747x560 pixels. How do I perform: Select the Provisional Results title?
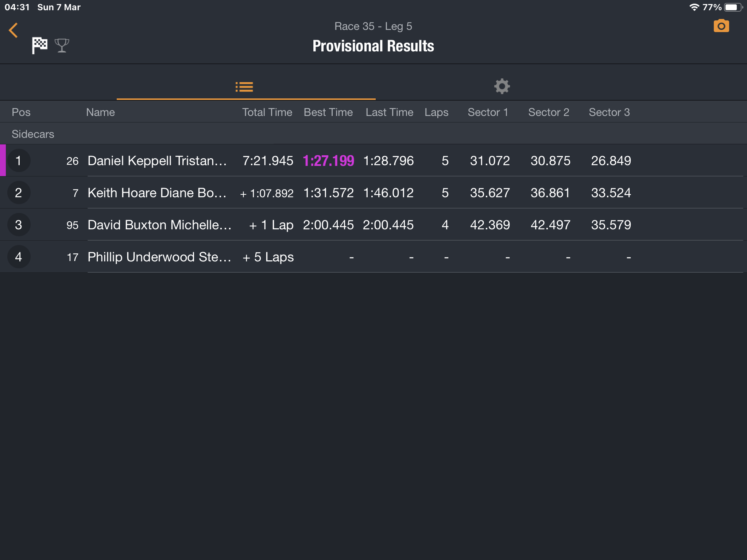tap(373, 46)
